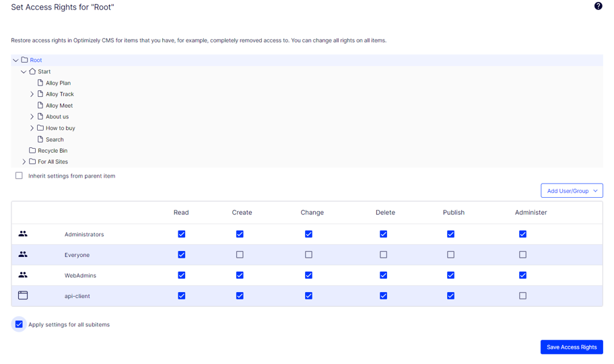
Task: Click the Administrators group icon
Action: [x=23, y=234]
